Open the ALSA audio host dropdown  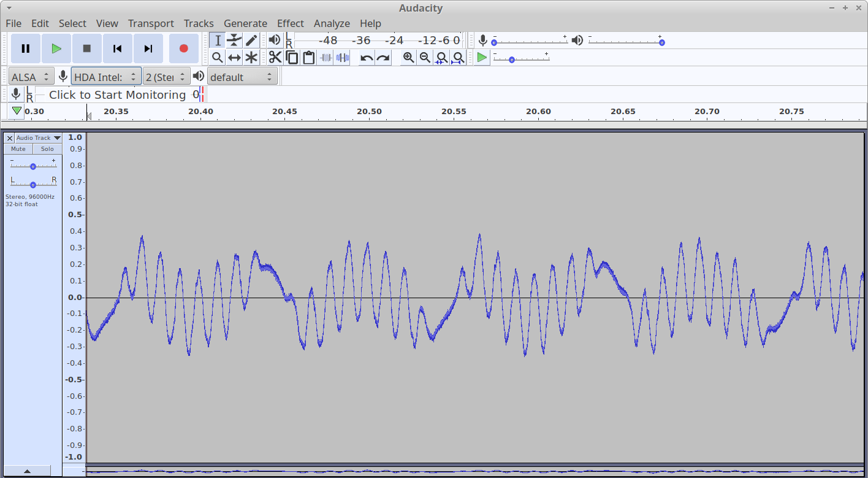(30, 77)
